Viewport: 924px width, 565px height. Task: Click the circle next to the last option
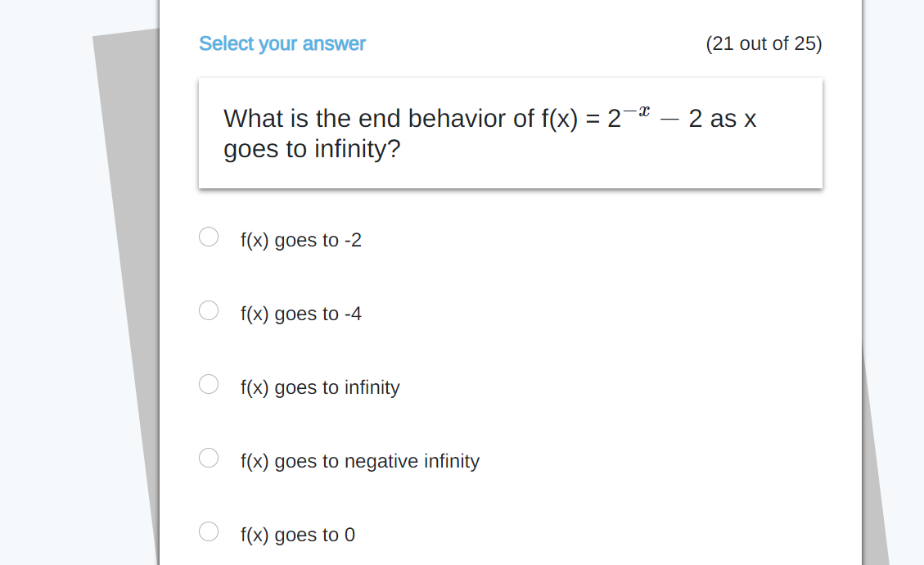click(209, 531)
